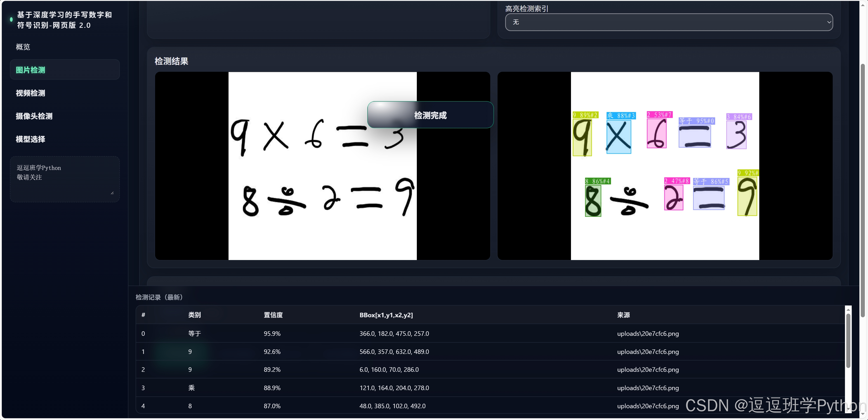
Task: Click the 乘 88%#3 detection box label
Action: click(621, 116)
